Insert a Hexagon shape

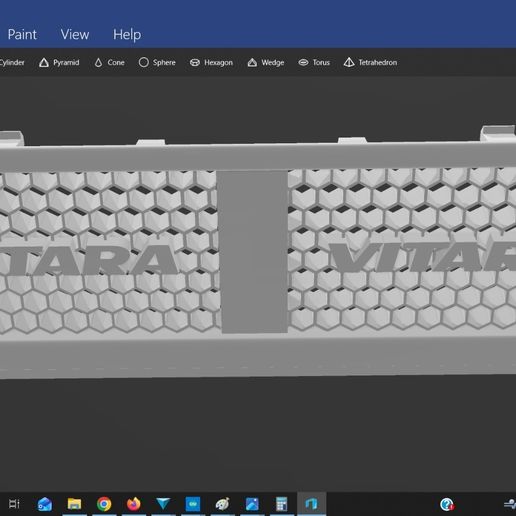[211, 63]
